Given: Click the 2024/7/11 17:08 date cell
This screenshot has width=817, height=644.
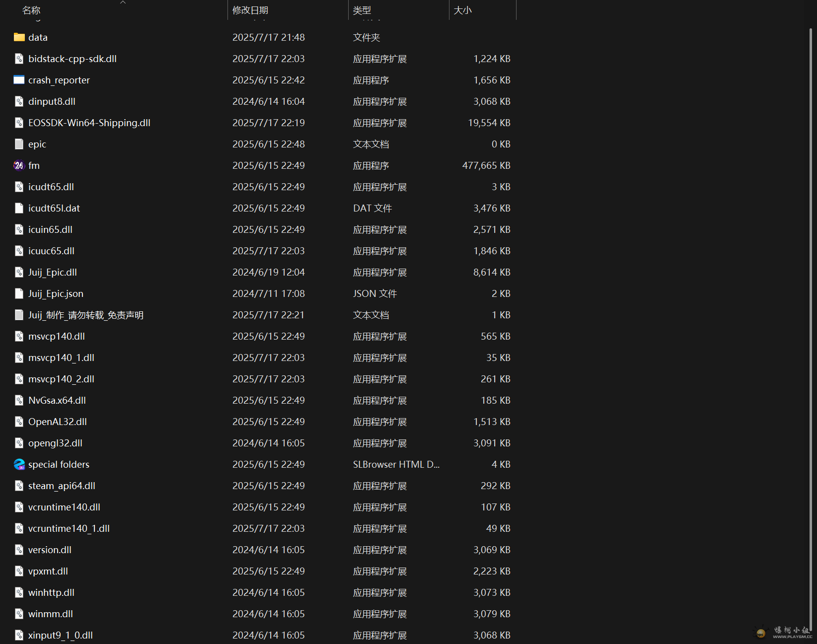Looking at the screenshot, I should (269, 293).
